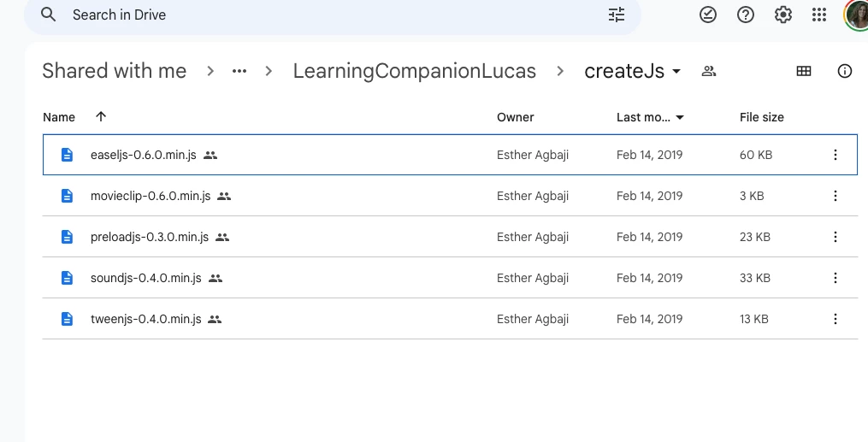Screen dimensions: 868x442
Task: Reverse sort direction arrow next to Name
Action: click(x=101, y=117)
